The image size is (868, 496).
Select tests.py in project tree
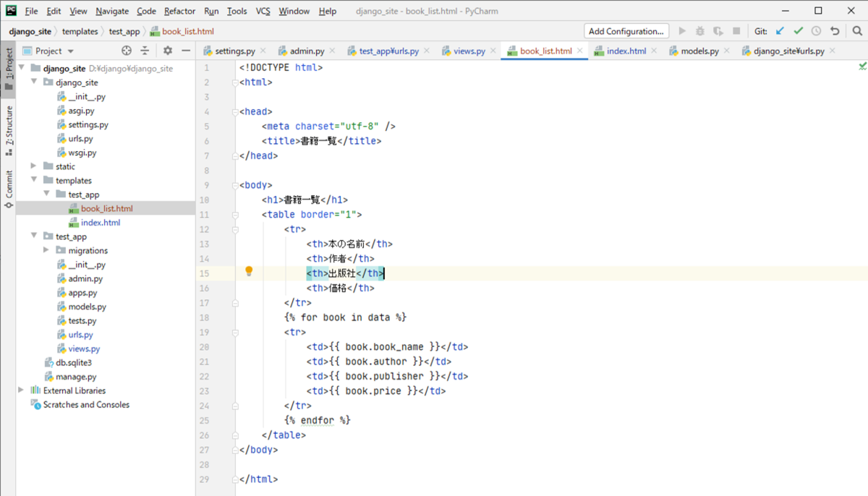(x=82, y=320)
